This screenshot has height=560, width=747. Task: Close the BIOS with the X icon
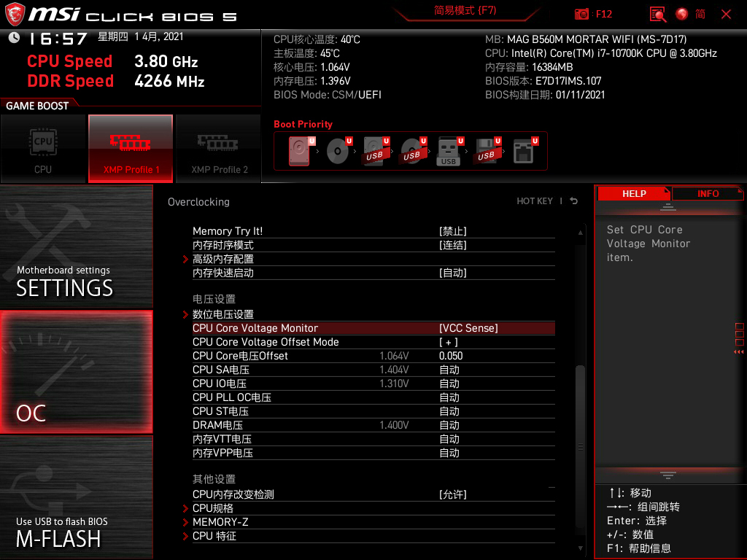tap(726, 15)
